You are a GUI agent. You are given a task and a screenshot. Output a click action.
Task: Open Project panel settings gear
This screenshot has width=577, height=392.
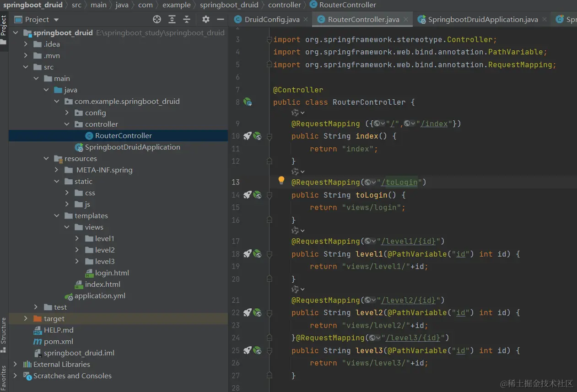[206, 19]
